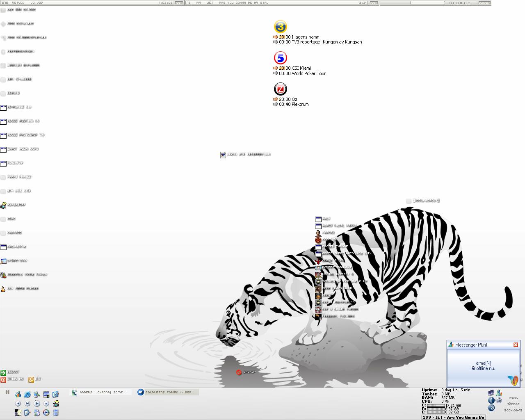Open Internet Explorer from quick launch
525x420 pixels.
pyautogui.click(x=27, y=394)
